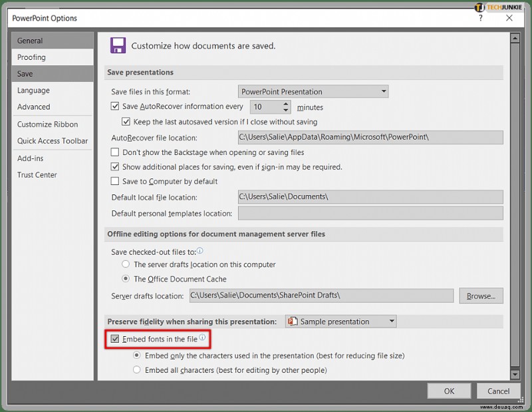The height and width of the screenshot is (412, 532).
Task: Click scrollbar up arrow
Action: pos(515,39)
